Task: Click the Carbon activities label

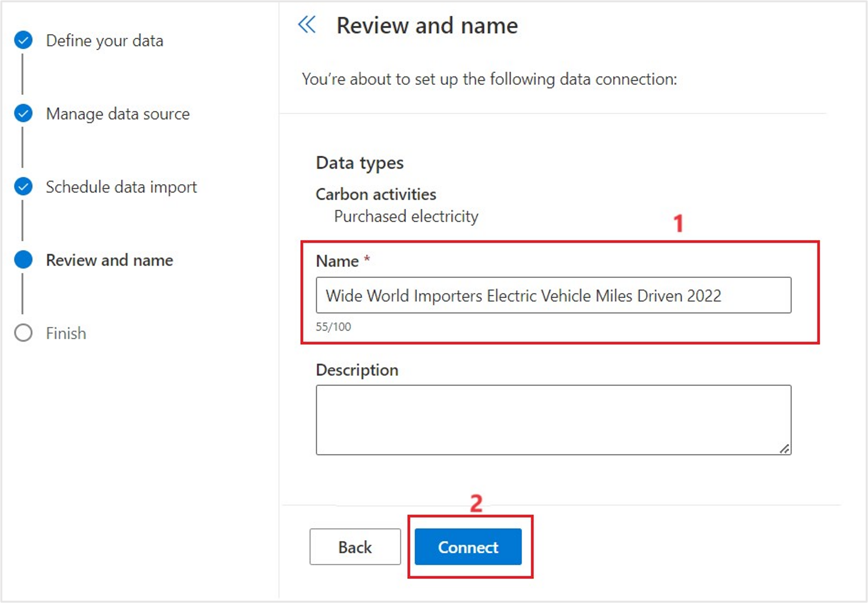Action: click(376, 194)
